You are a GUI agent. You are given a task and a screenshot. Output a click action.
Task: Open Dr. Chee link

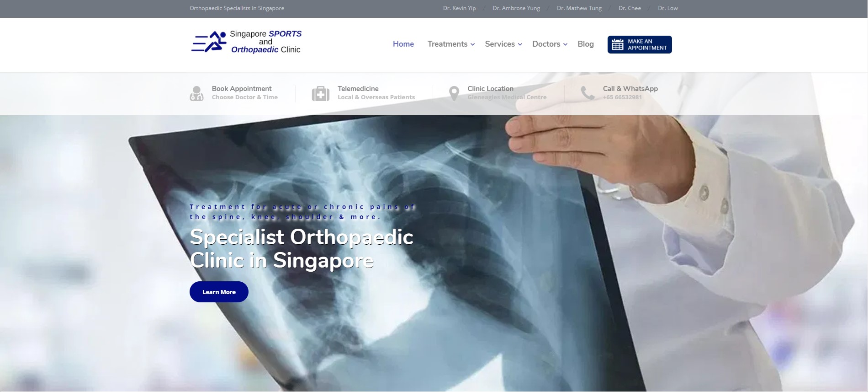[x=630, y=8]
